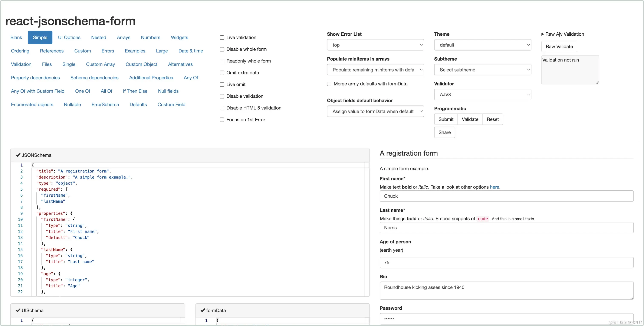Open the Date & time sample
644x326 pixels.
[x=191, y=51]
